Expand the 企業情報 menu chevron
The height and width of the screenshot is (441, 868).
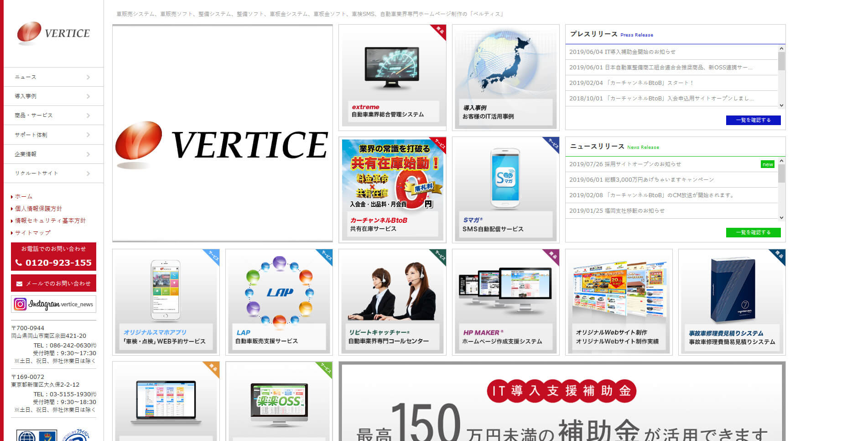point(88,154)
